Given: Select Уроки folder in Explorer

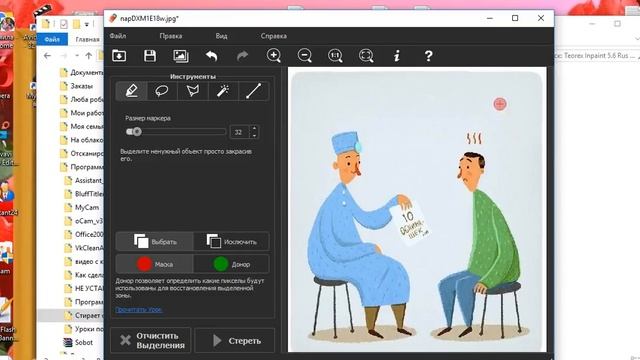Looking at the screenshot, I should (x=84, y=329).
